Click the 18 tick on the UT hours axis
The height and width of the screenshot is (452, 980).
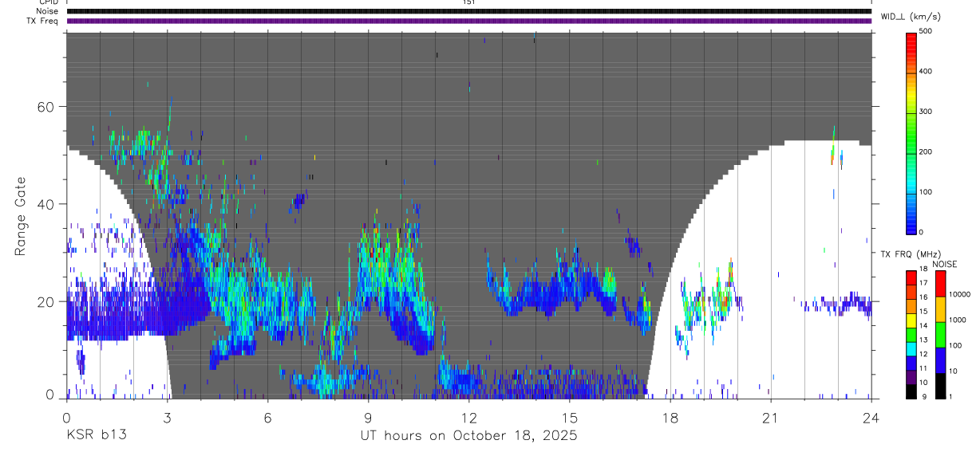click(x=670, y=417)
